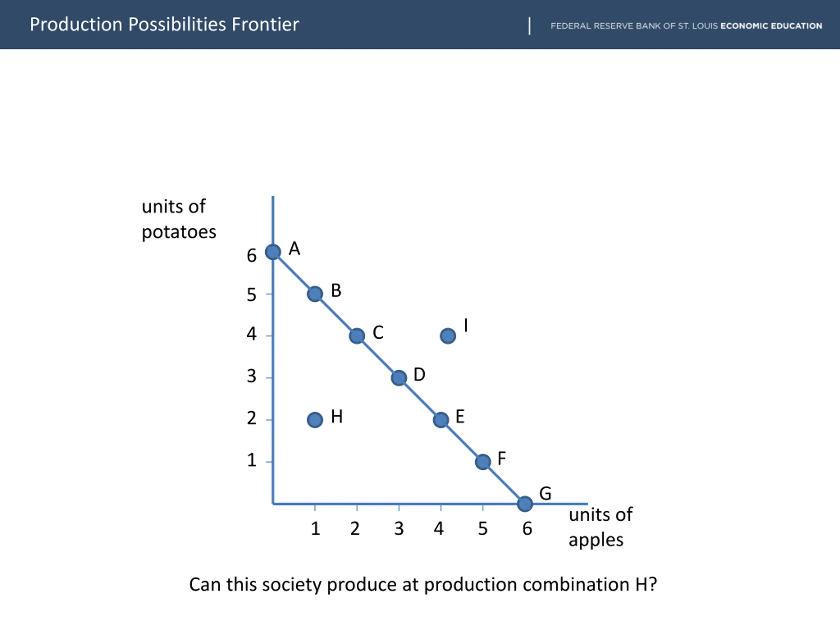Click the number 5 on the horizontal axis
The width and height of the screenshot is (840, 630).
[x=483, y=529]
